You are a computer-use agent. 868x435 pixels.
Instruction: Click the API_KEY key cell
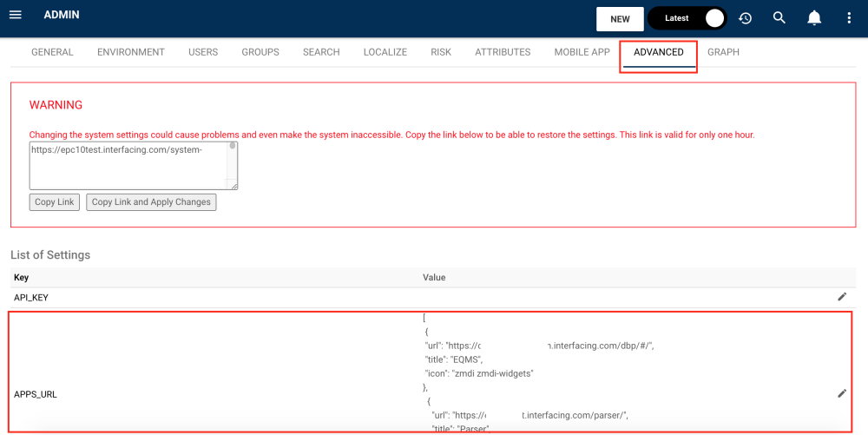coord(31,298)
